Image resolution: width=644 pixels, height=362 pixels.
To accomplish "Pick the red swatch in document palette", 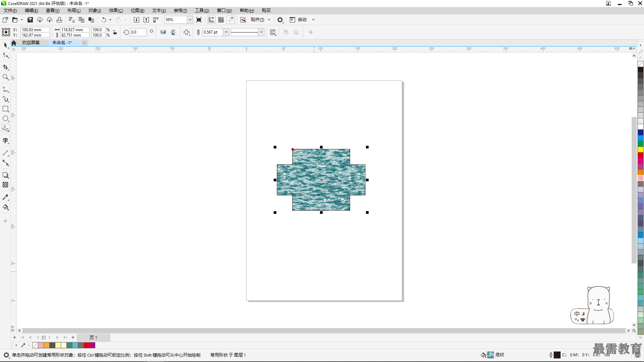I will coord(87,345).
